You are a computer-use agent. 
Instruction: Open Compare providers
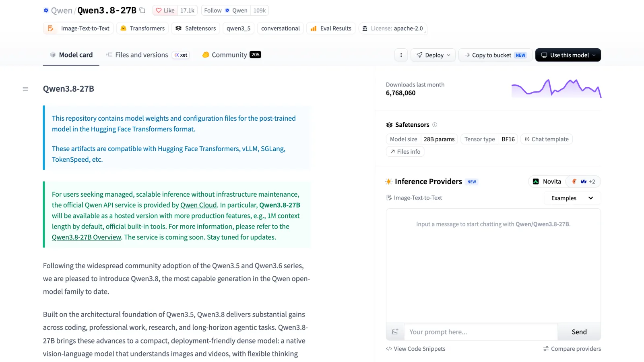(572, 349)
